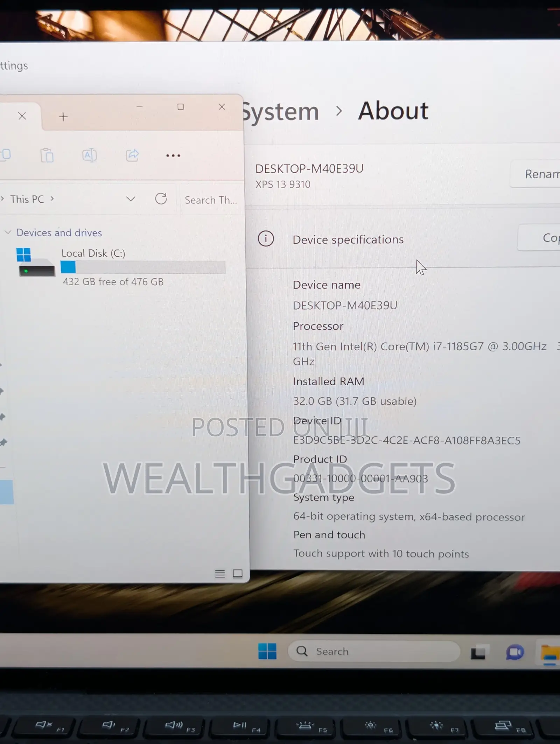Go to System in the Settings breadcrumb
The width and height of the screenshot is (560, 744).
(281, 112)
